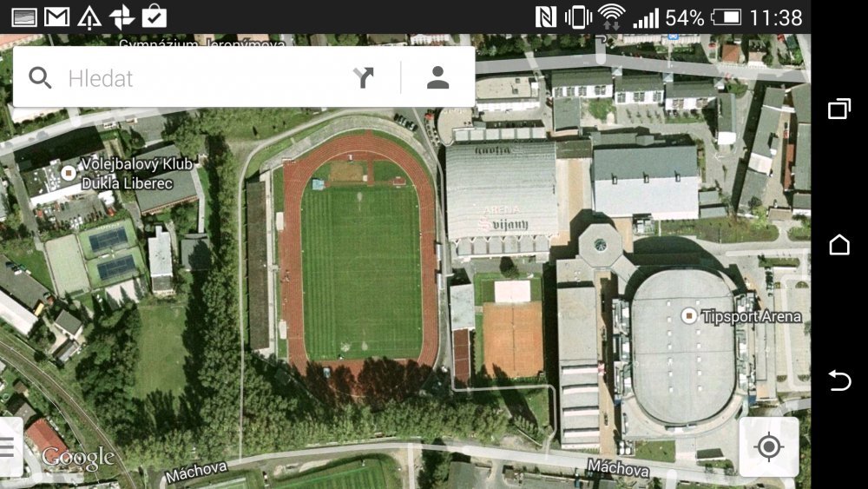
Task: Tap the Gmail notification icon
Action: pyautogui.click(x=57, y=17)
